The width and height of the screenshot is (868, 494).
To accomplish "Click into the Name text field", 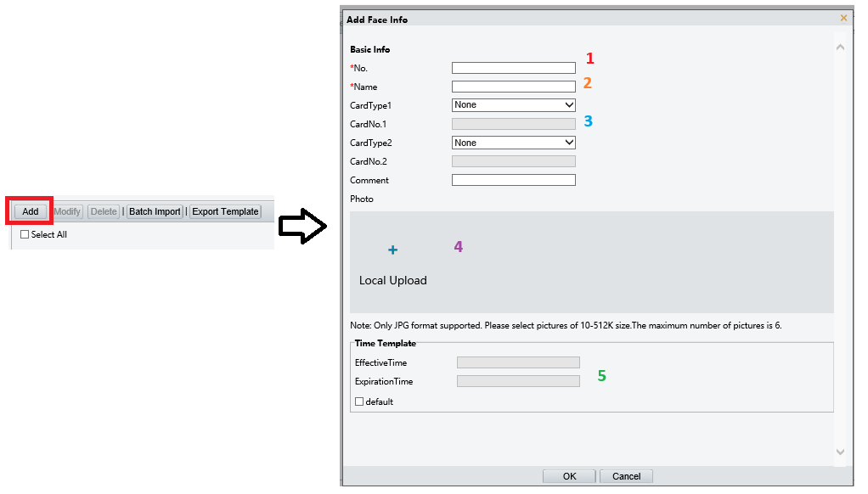I will coord(514,87).
